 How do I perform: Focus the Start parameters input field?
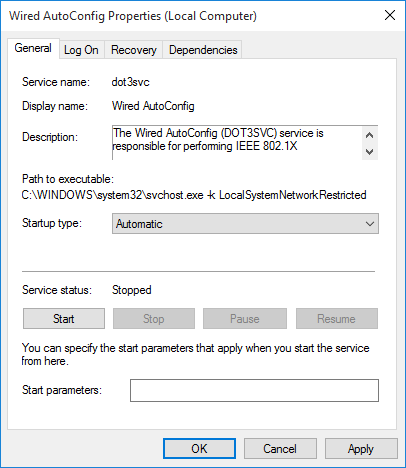point(254,390)
